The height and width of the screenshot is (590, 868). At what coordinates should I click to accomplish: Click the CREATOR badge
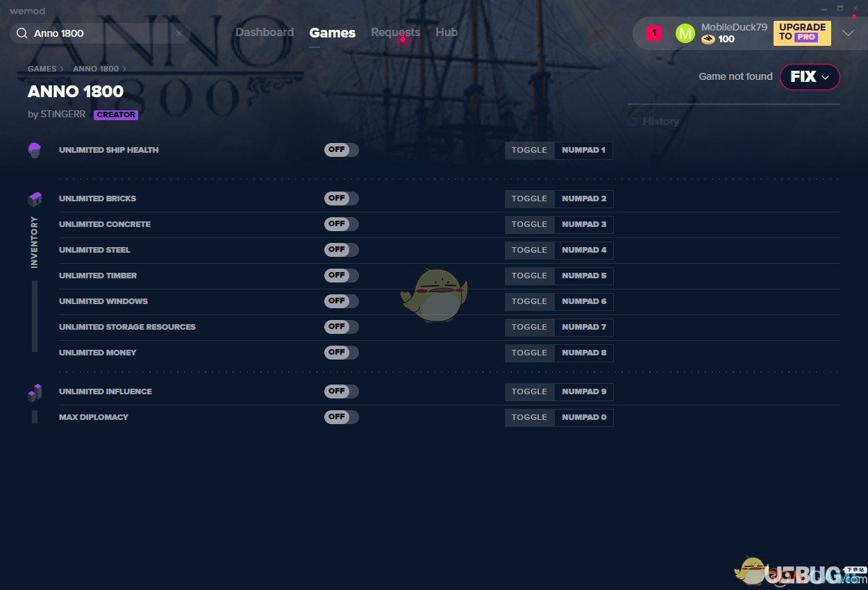(x=116, y=115)
